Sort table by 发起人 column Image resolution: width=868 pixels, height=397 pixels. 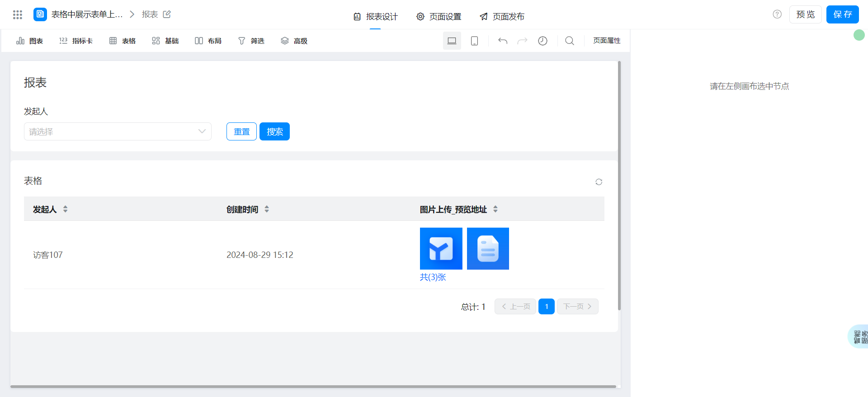point(65,209)
